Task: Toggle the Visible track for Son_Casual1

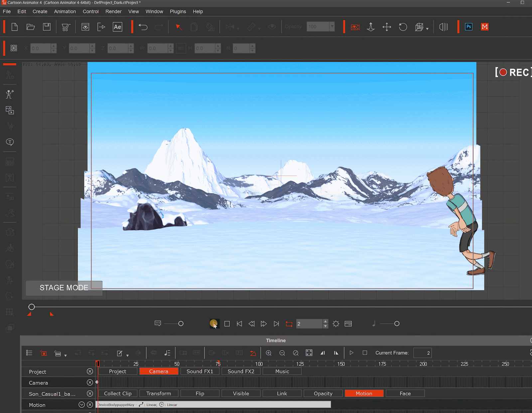Action: (x=241, y=393)
